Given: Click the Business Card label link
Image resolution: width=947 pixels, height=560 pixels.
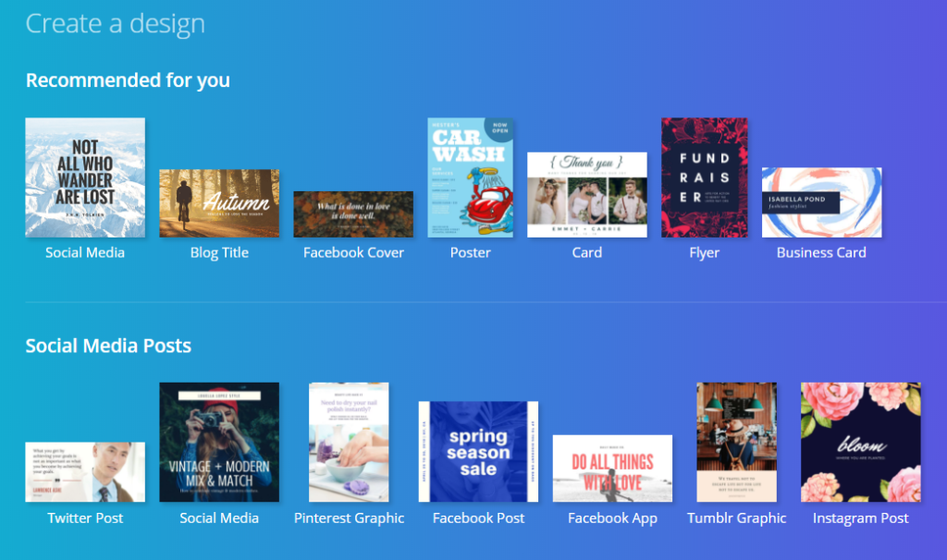Looking at the screenshot, I should pyautogui.click(x=821, y=251).
